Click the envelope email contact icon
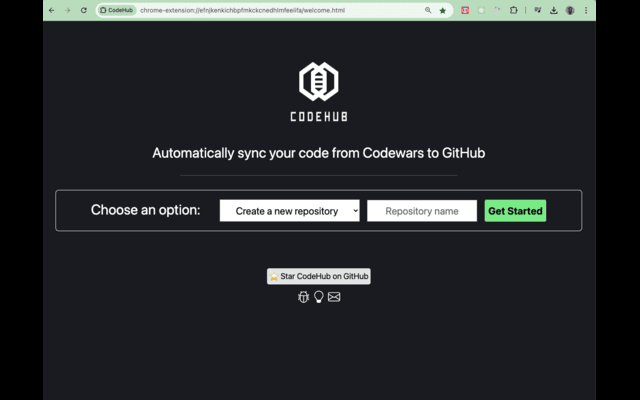Image resolution: width=640 pixels, height=400 pixels. [334, 297]
